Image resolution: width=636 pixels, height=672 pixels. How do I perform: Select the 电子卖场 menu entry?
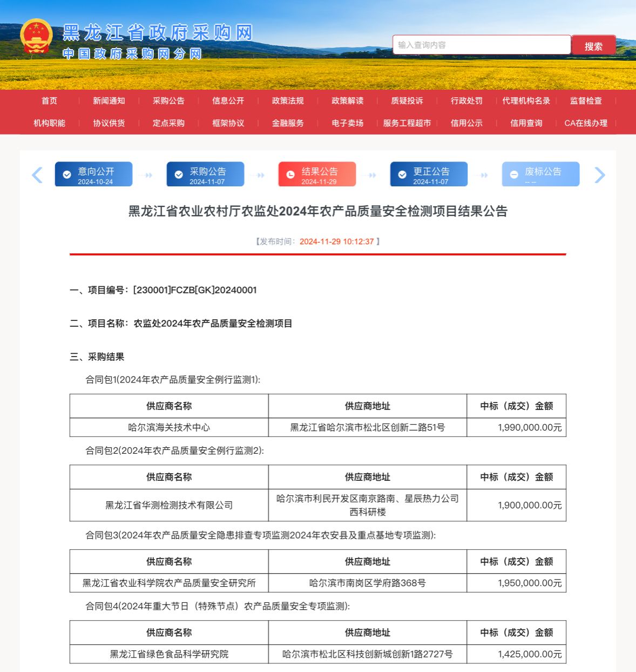click(x=347, y=123)
